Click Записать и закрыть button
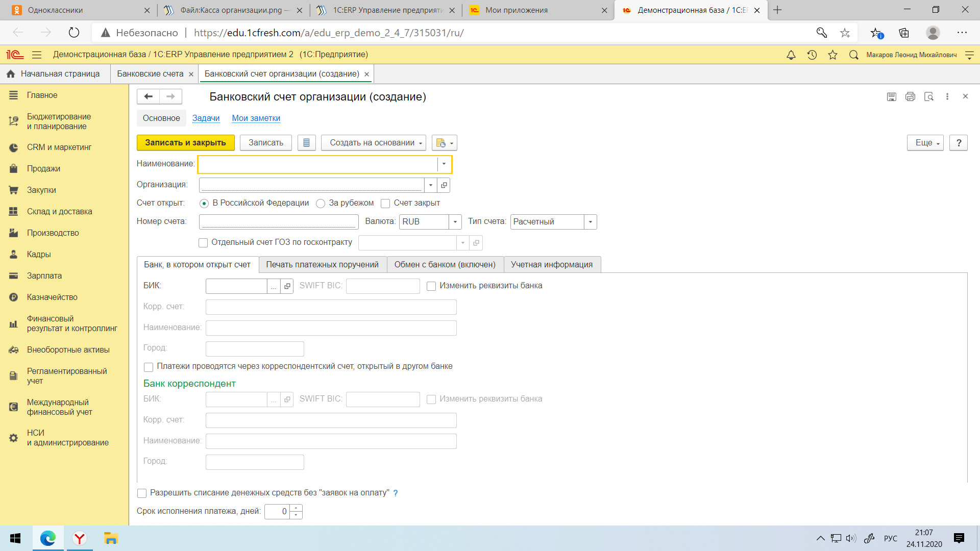The width and height of the screenshot is (980, 551). (185, 143)
